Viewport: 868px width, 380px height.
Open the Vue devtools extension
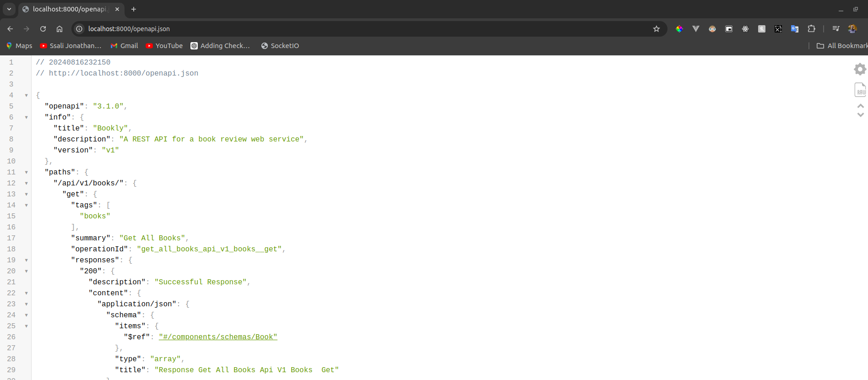[x=696, y=29]
